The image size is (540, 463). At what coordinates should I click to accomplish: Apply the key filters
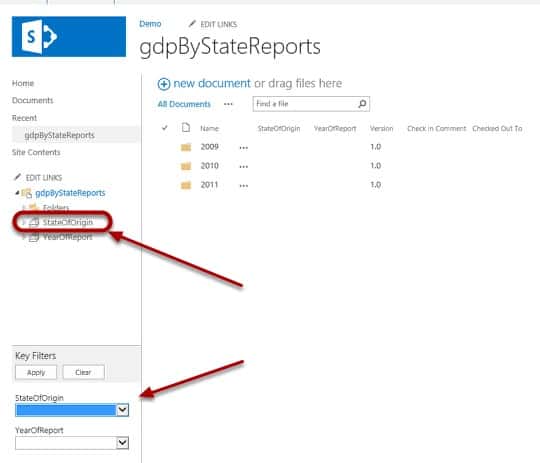pyautogui.click(x=36, y=372)
